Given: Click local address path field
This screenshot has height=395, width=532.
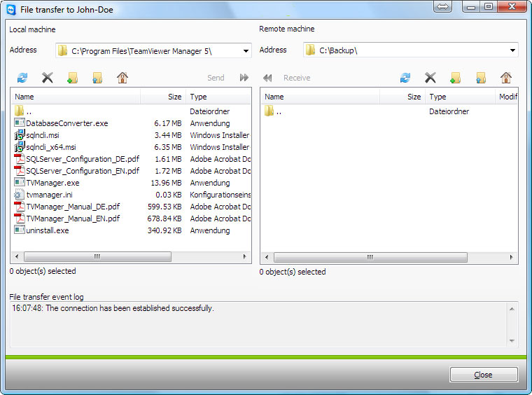Looking at the screenshot, I should (x=153, y=51).
